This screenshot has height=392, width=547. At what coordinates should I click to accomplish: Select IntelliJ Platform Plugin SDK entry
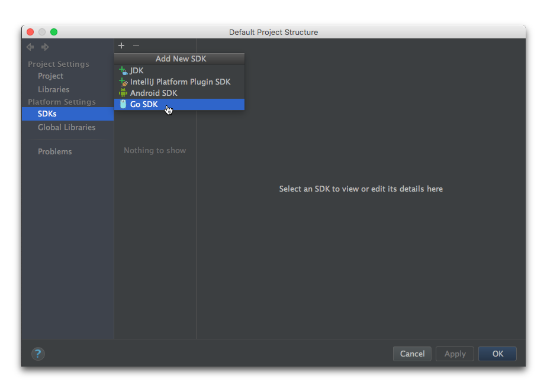click(x=179, y=82)
